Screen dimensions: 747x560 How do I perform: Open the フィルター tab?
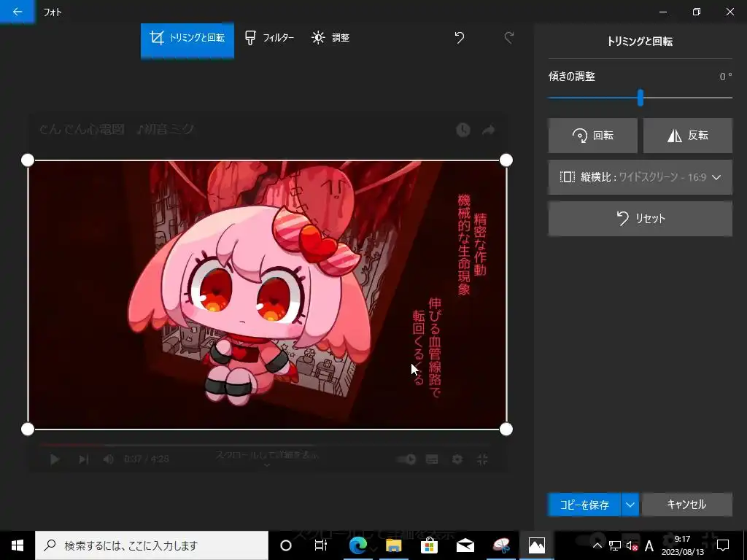pos(269,38)
